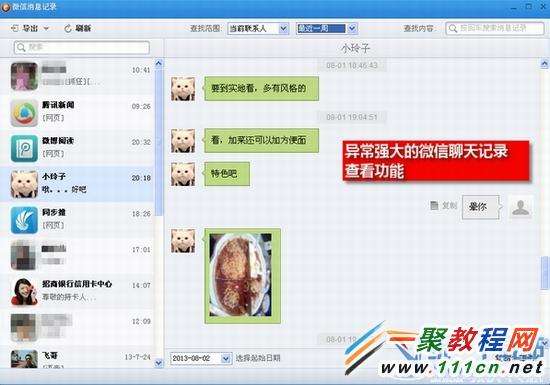The image size is (550, 385).
Task: Select the 同步推 conversation
Action: [x=77, y=220]
